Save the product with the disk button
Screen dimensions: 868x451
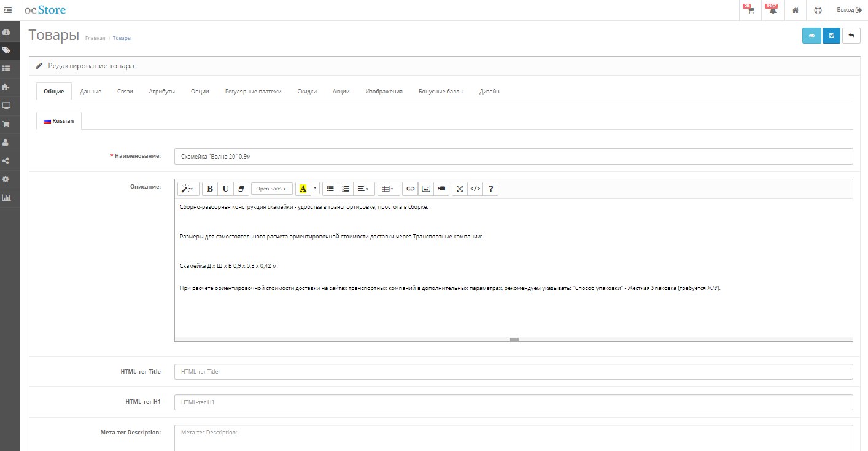[x=831, y=36]
